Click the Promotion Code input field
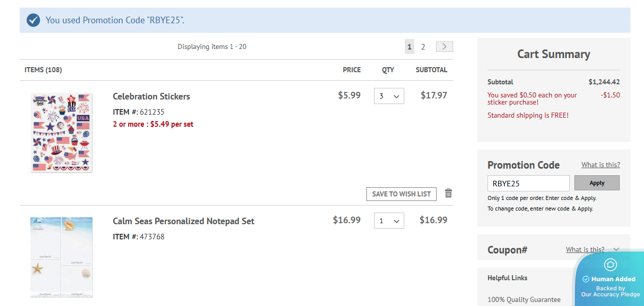 (x=528, y=183)
